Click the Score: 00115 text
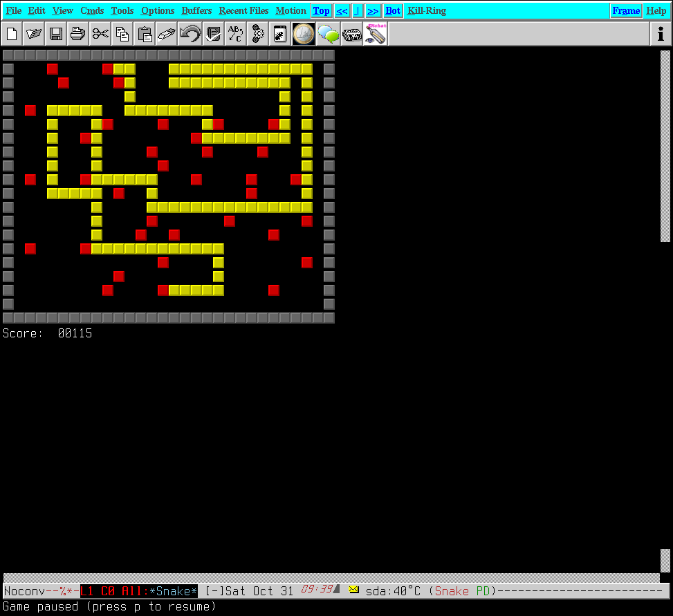 tap(47, 333)
